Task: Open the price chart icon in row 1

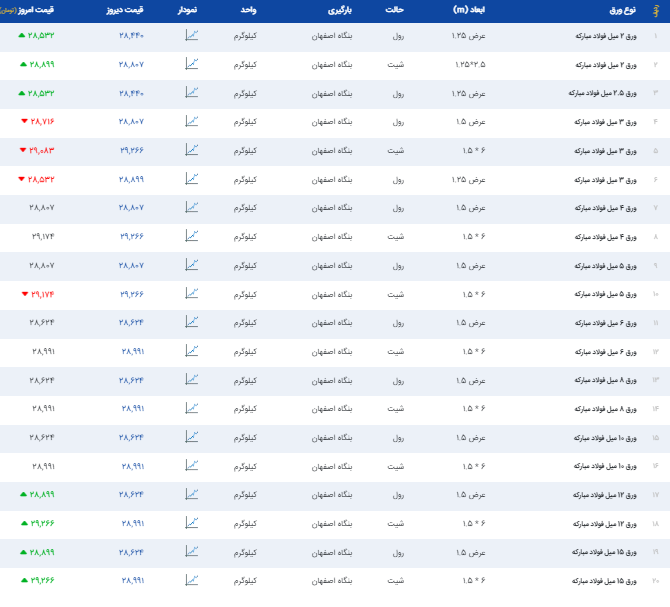Action: (192, 36)
